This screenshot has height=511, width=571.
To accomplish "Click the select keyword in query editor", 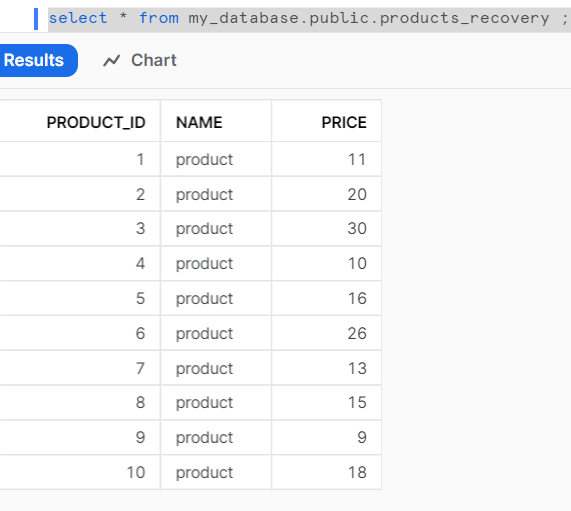I will click(x=78, y=18).
